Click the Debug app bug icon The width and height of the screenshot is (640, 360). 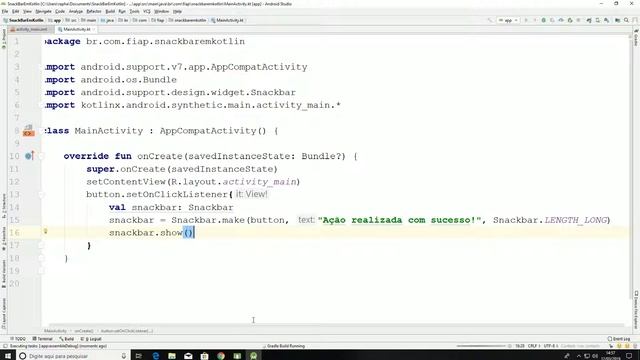tap(543, 20)
